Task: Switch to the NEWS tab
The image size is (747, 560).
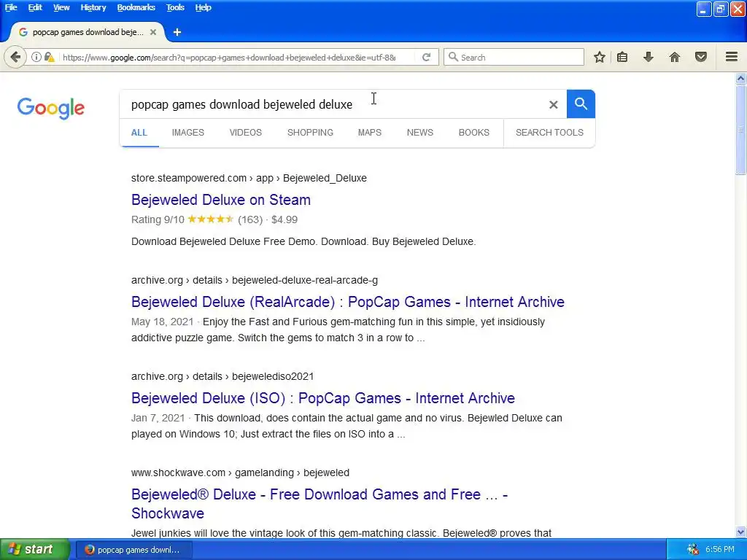Action: pyautogui.click(x=420, y=133)
